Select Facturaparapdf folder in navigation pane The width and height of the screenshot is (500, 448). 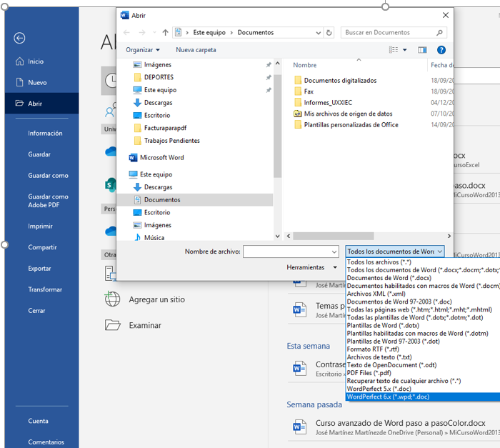point(165,128)
